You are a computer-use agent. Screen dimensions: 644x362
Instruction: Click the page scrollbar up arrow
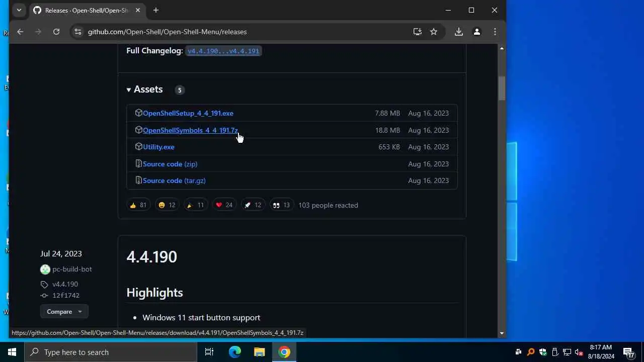tap(502, 48)
